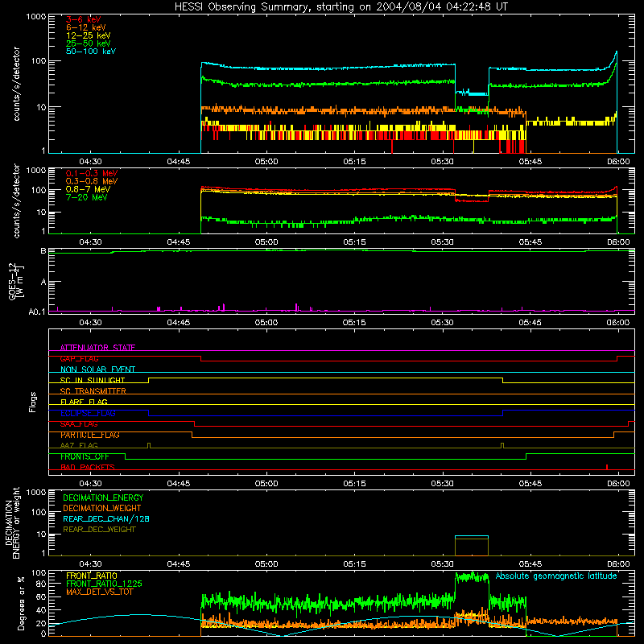This screenshot has height=644, width=644.
Task: Click the BAD_PACKETS flag label
Action: click(x=88, y=467)
